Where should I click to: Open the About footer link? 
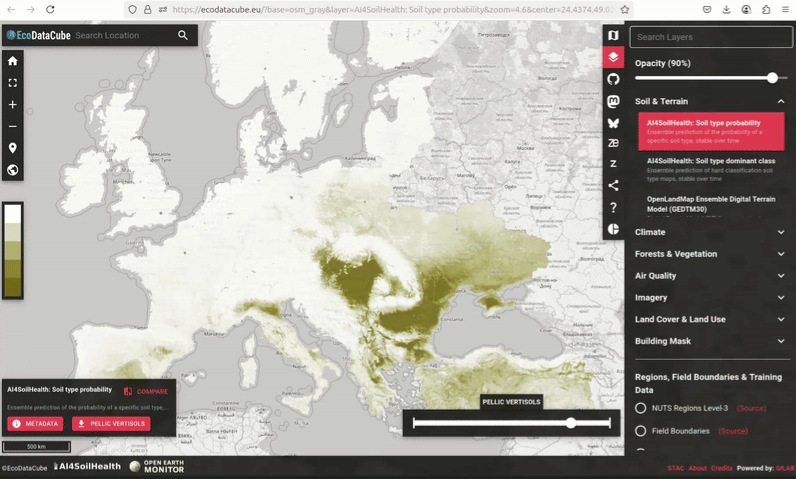click(698, 468)
